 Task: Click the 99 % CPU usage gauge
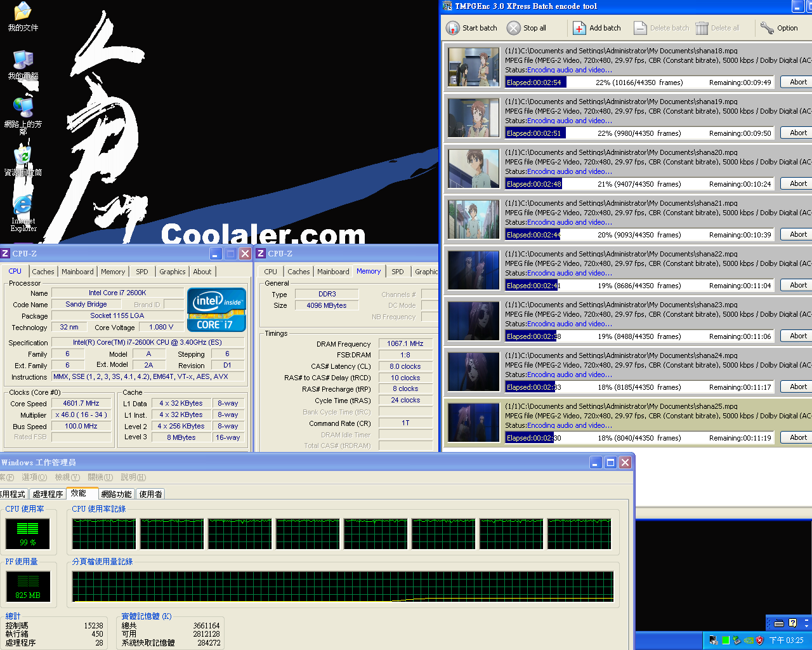click(27, 533)
